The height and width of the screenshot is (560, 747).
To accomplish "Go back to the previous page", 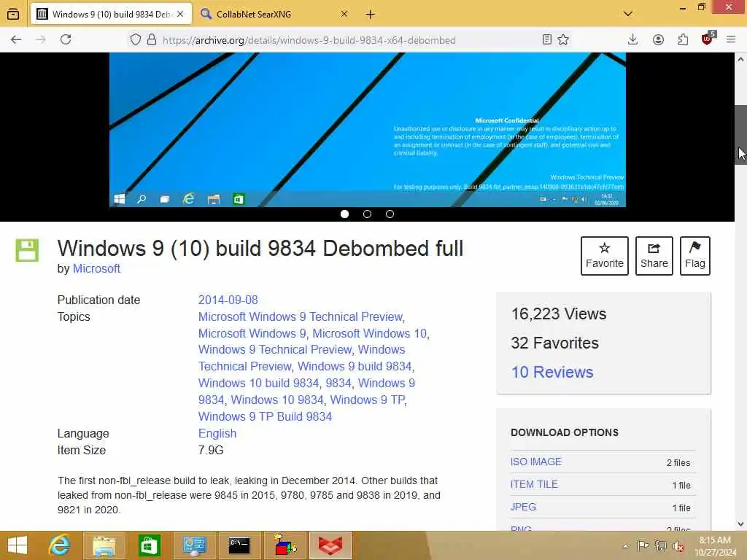I will [16, 39].
